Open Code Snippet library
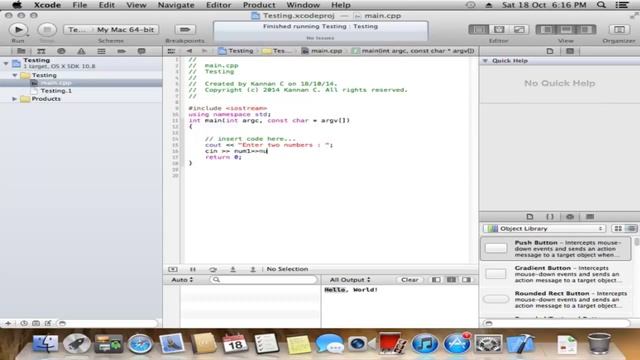This screenshot has width=640, height=360. 550,217
